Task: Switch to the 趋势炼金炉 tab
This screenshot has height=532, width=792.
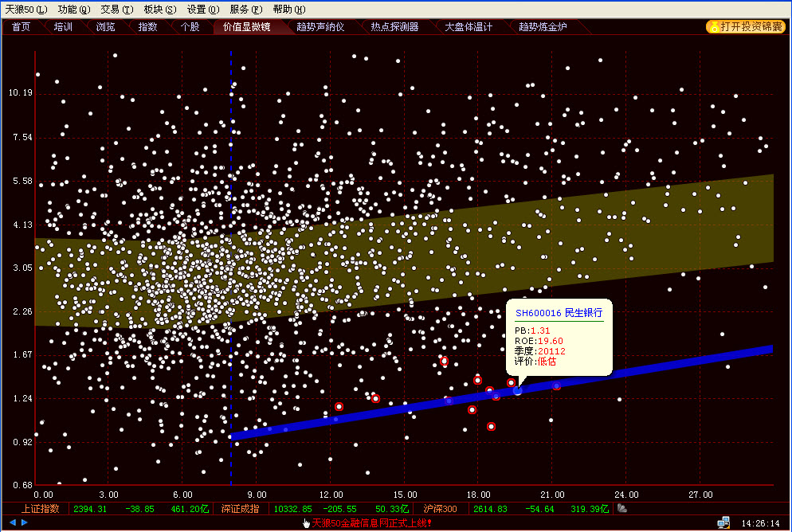Action: (x=543, y=27)
